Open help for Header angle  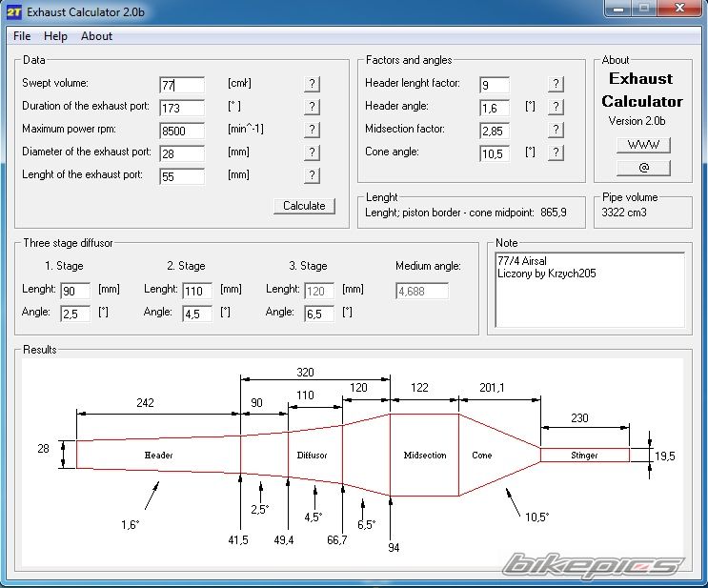point(556,107)
